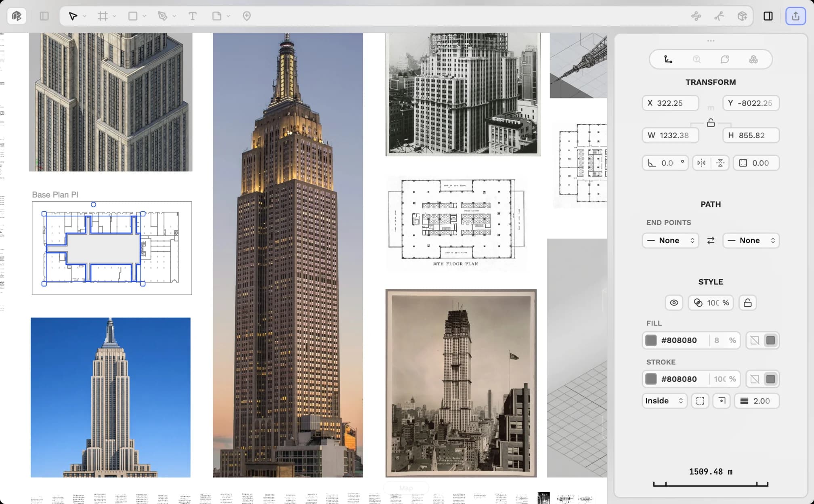Screen dimensions: 814x504
Task: Click the fill color swatch #808080
Action: (x=651, y=340)
